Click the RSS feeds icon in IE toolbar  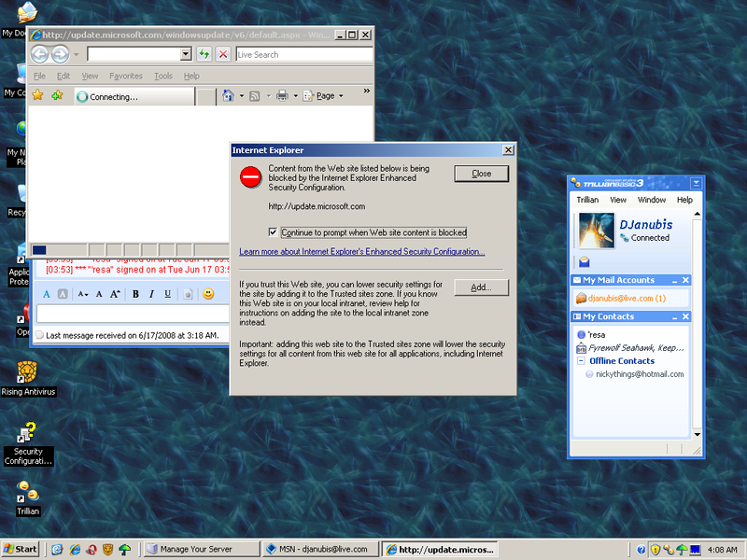point(255,96)
